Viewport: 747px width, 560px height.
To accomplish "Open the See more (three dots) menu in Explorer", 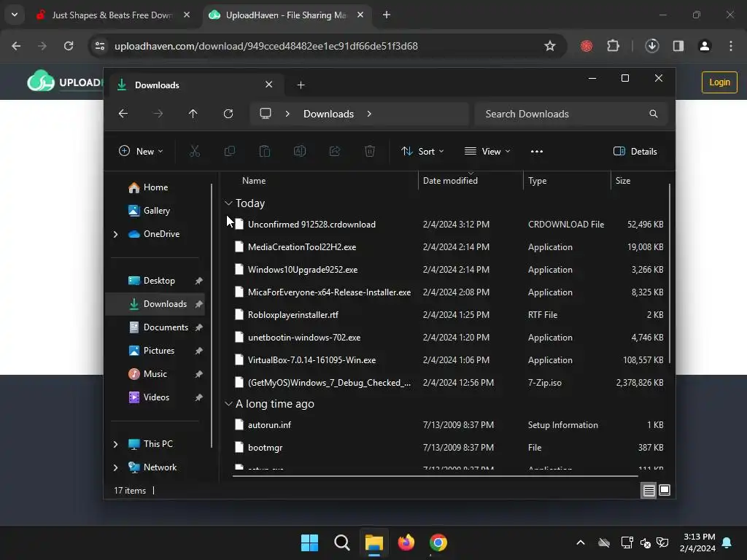I will 536,152.
